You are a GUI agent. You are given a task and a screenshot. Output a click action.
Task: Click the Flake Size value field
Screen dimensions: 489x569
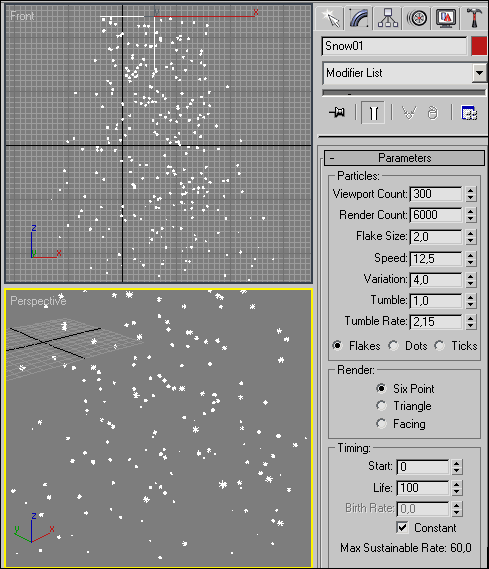[x=436, y=237]
